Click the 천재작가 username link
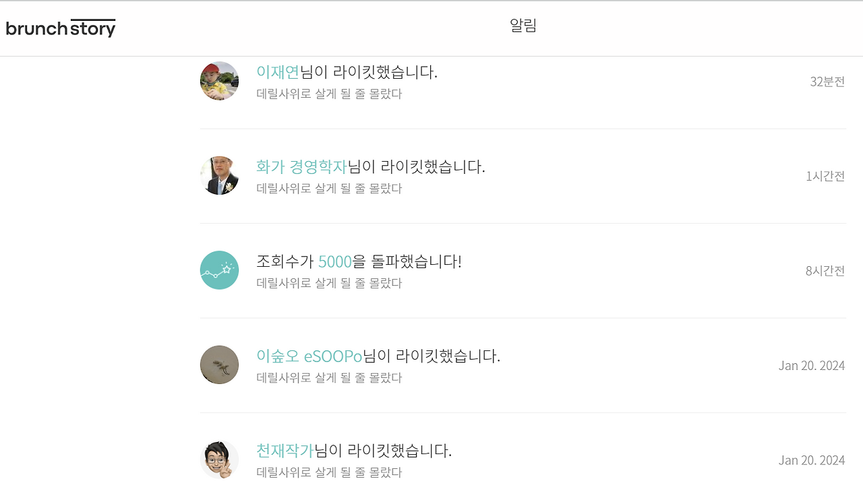The image size is (863, 504). (285, 450)
